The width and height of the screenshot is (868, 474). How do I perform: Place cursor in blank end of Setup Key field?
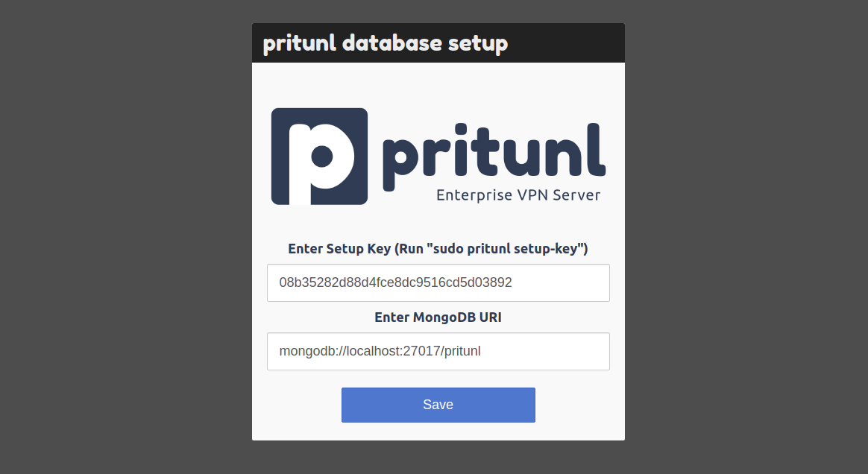pos(559,282)
